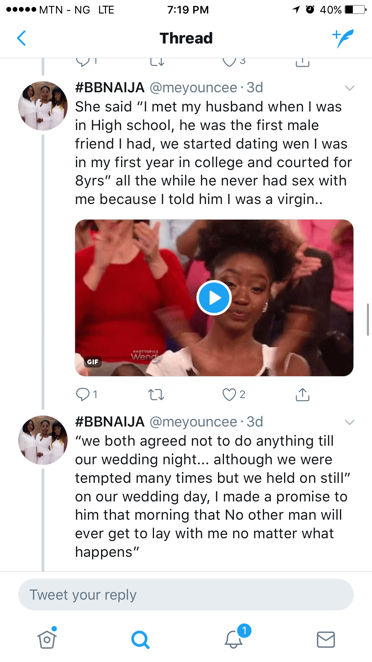This screenshot has width=372, height=662.
Task: Tap the Tweet your reply field
Action: pos(186,594)
